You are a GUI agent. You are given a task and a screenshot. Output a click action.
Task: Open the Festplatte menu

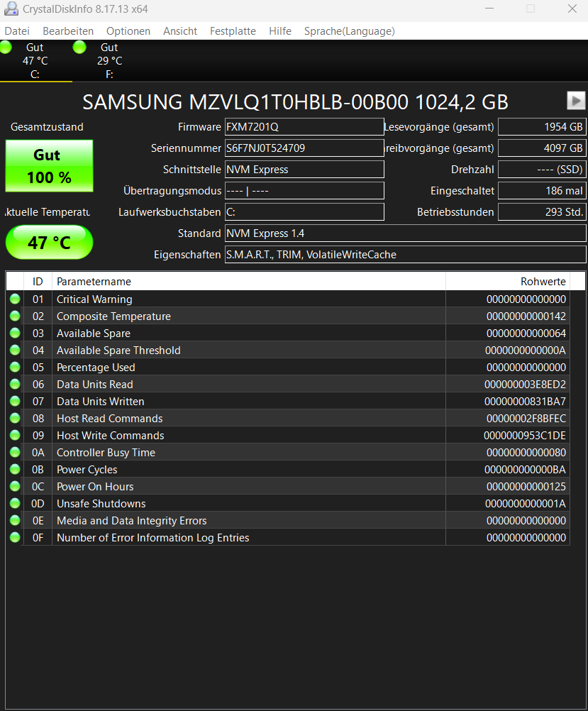click(233, 31)
